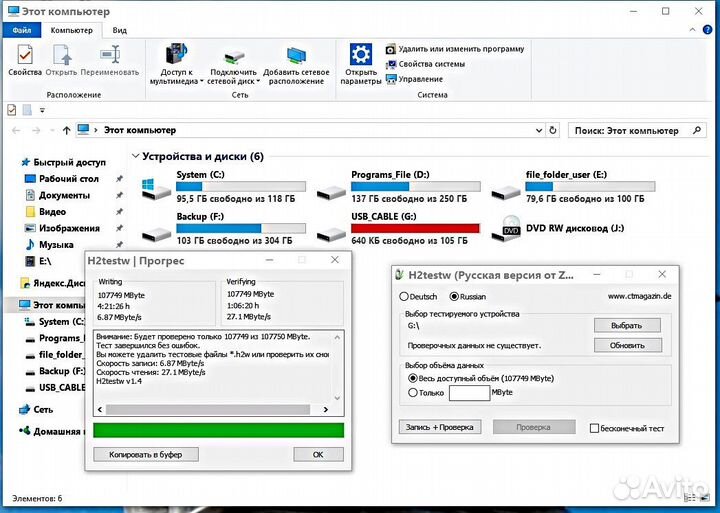720x513 pixels.
Task: Select Backup (F:) drive icon
Action: tap(156, 234)
